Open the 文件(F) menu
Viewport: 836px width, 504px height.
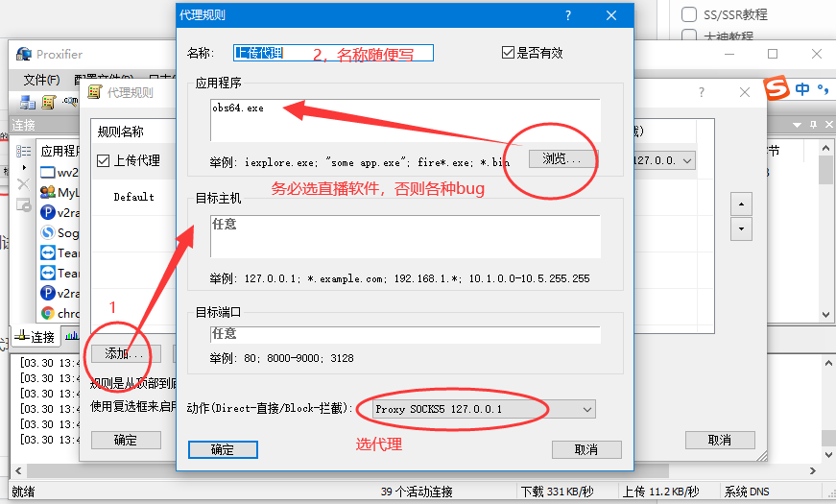tap(41, 80)
